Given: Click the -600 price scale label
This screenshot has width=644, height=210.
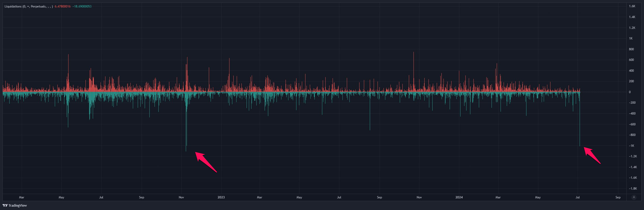Looking at the screenshot, I should tap(632, 124).
